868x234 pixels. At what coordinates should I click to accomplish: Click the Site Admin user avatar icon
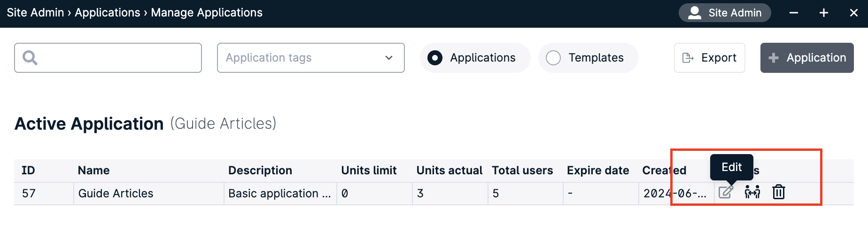tap(695, 13)
